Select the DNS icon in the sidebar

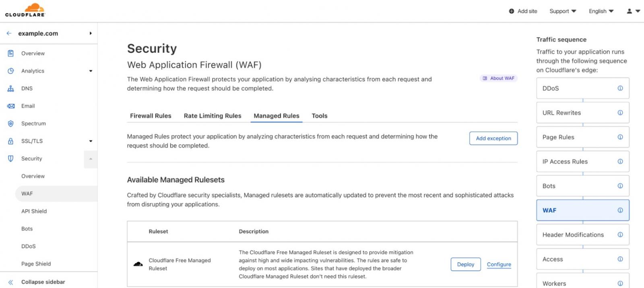[x=10, y=88]
